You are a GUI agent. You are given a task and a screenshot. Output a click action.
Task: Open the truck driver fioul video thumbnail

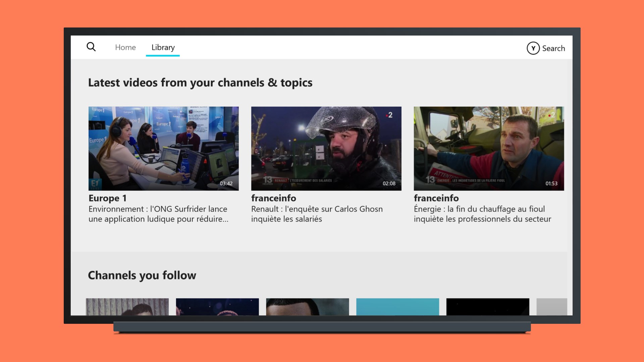pos(489,148)
